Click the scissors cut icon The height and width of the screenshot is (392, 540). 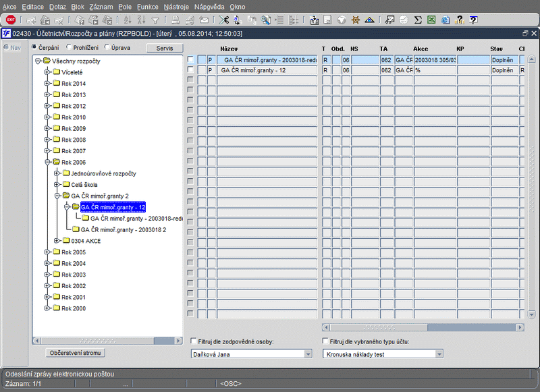[224, 20]
